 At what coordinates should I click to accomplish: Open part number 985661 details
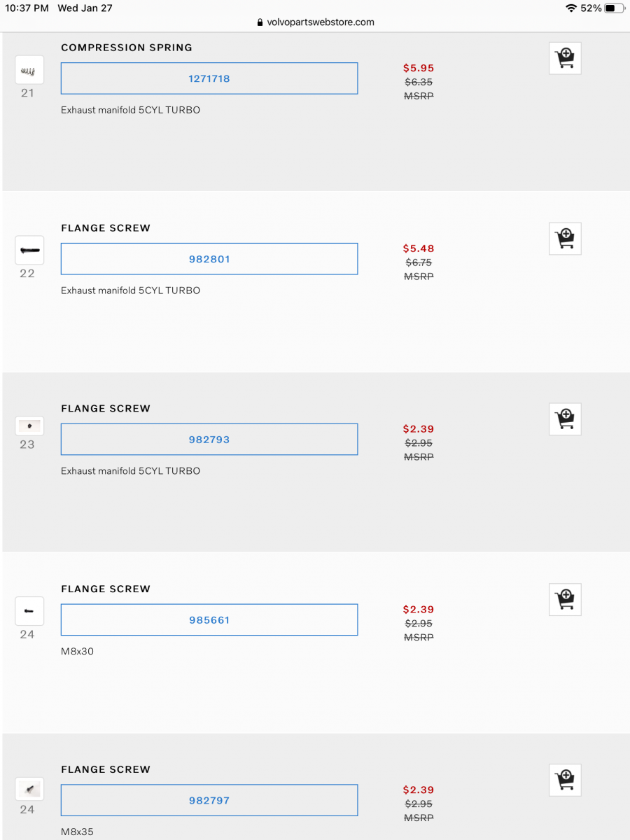(x=209, y=619)
